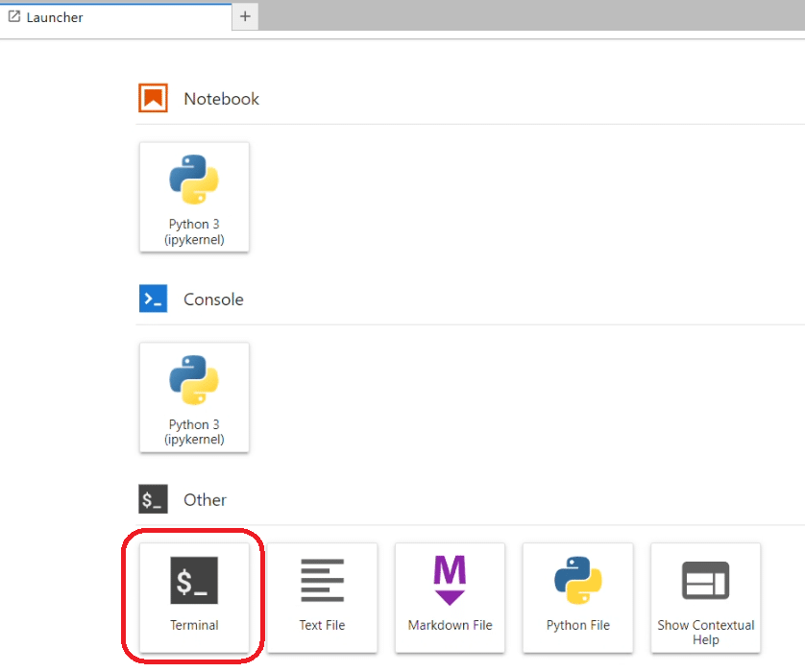Open Show Contextual Help card
This screenshot has width=805, height=672.
tap(705, 598)
